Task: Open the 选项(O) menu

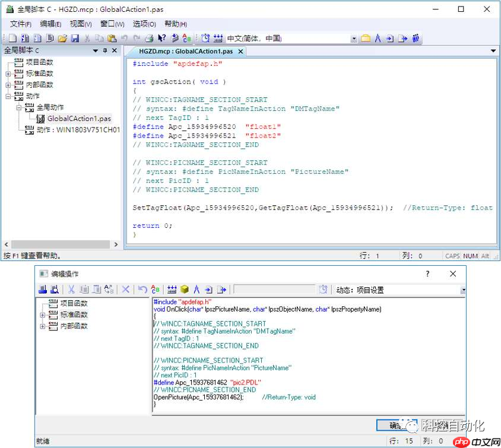Action: click(144, 24)
